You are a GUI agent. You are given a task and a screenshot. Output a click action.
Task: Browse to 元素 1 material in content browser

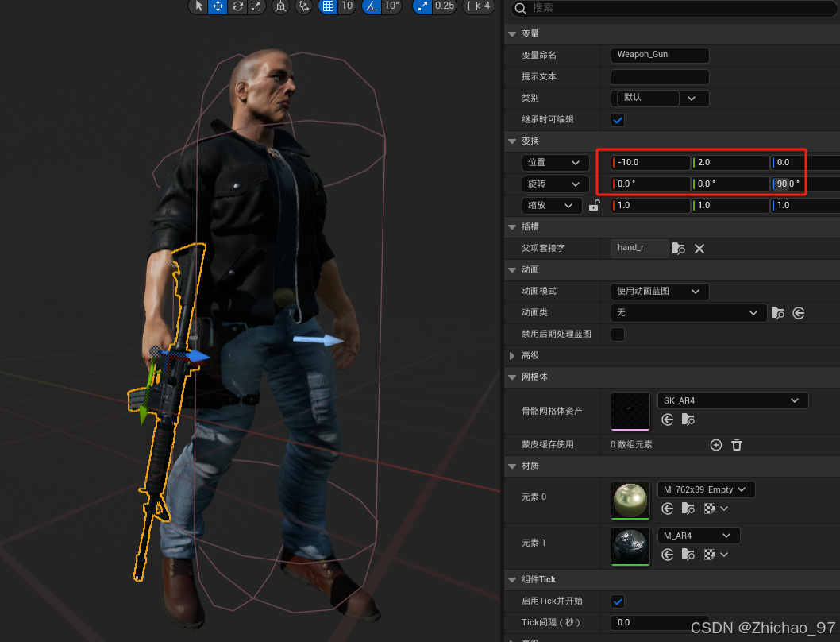688,555
